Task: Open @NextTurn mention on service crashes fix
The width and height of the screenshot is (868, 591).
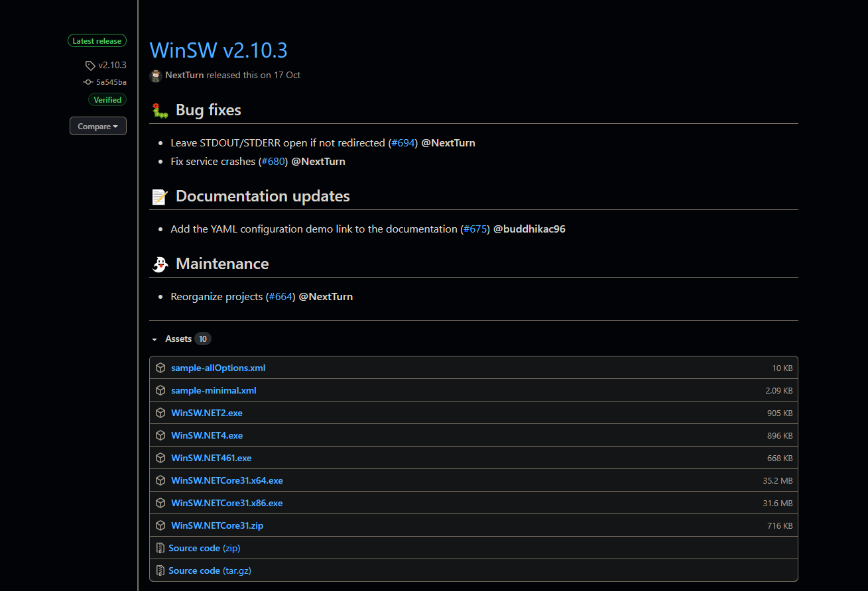Action: pos(318,161)
